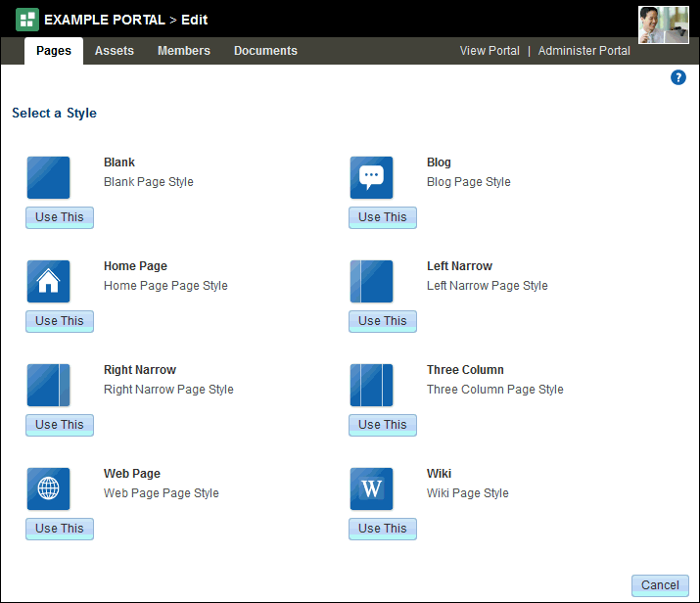Open the View Portal link
The height and width of the screenshot is (603, 700).
pos(490,51)
